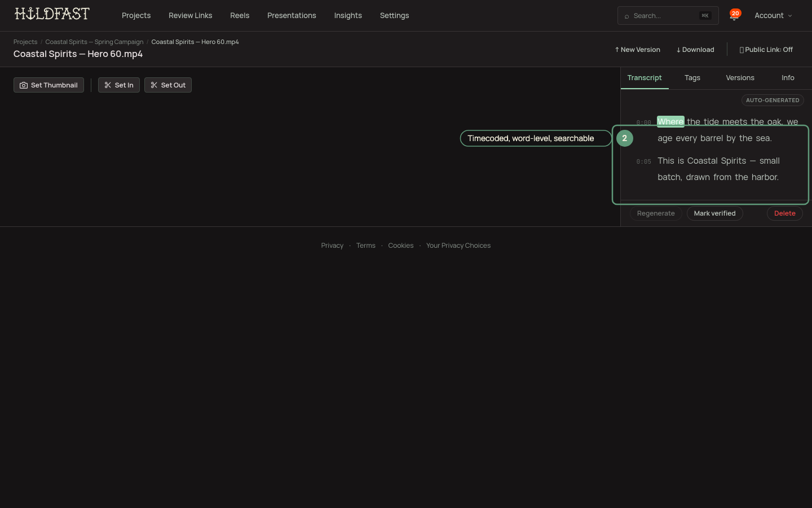Viewport: 812px width, 508px height.
Task: Mark transcript as verified
Action: point(714,213)
